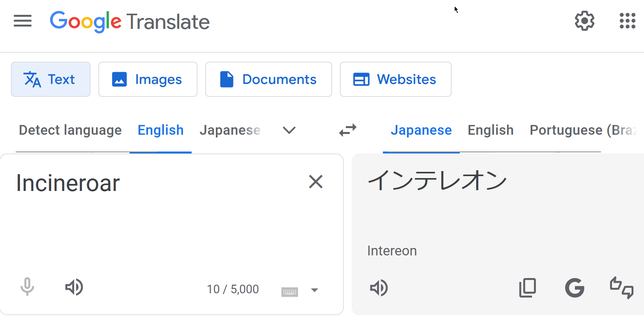Select Detect language as the source
The image size is (644, 321).
(x=70, y=130)
